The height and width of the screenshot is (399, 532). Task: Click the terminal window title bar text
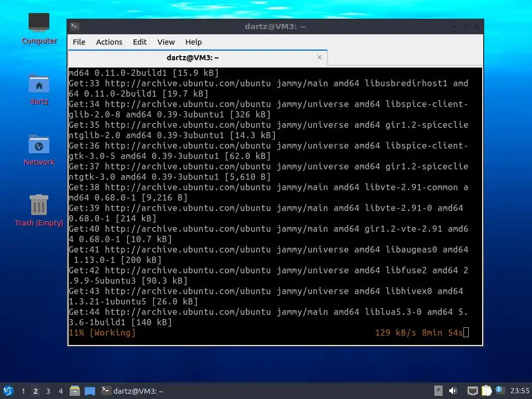click(x=275, y=26)
